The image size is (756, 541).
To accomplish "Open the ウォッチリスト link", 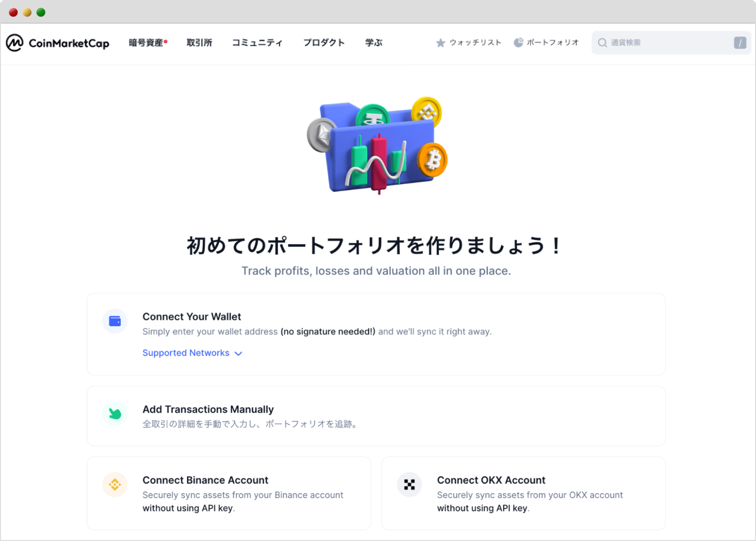I will click(475, 43).
